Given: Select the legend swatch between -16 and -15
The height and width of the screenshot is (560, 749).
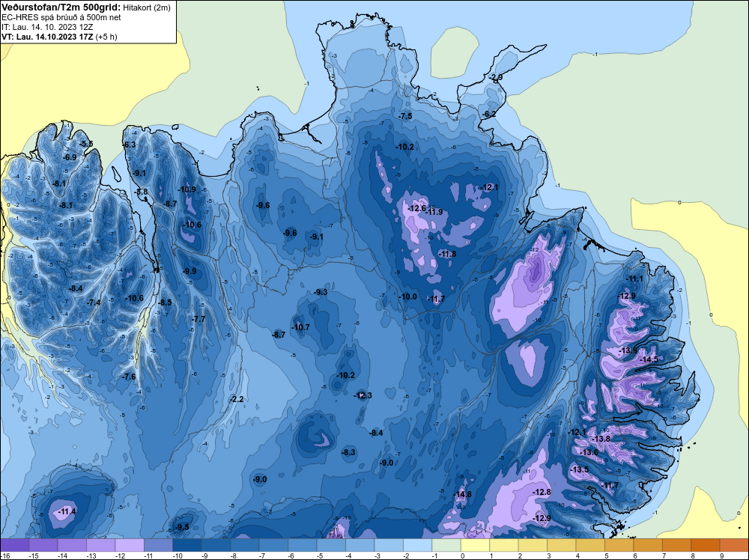Looking at the screenshot, I should coord(15,545).
